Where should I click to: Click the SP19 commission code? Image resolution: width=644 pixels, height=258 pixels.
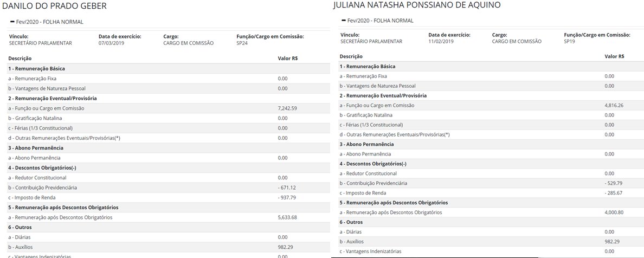pos(570,41)
